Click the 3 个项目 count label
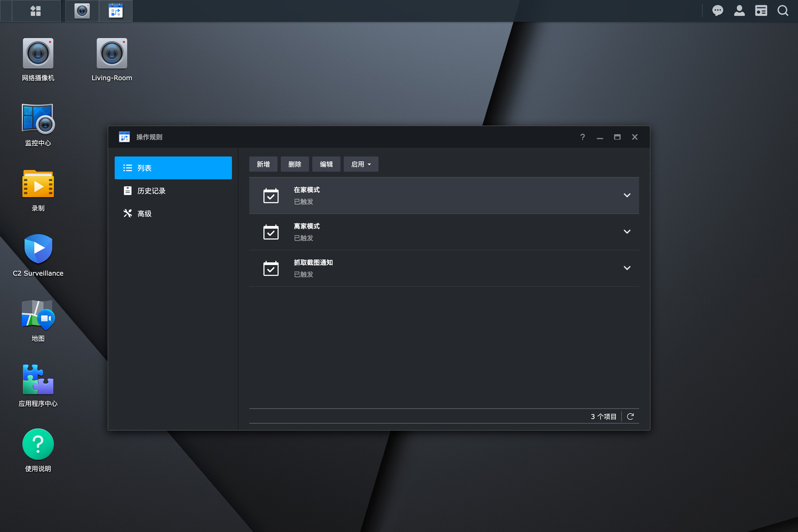 tap(603, 416)
